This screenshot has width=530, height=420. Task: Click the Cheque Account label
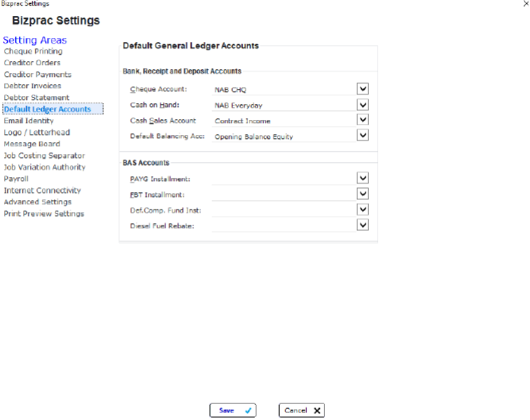coord(159,89)
